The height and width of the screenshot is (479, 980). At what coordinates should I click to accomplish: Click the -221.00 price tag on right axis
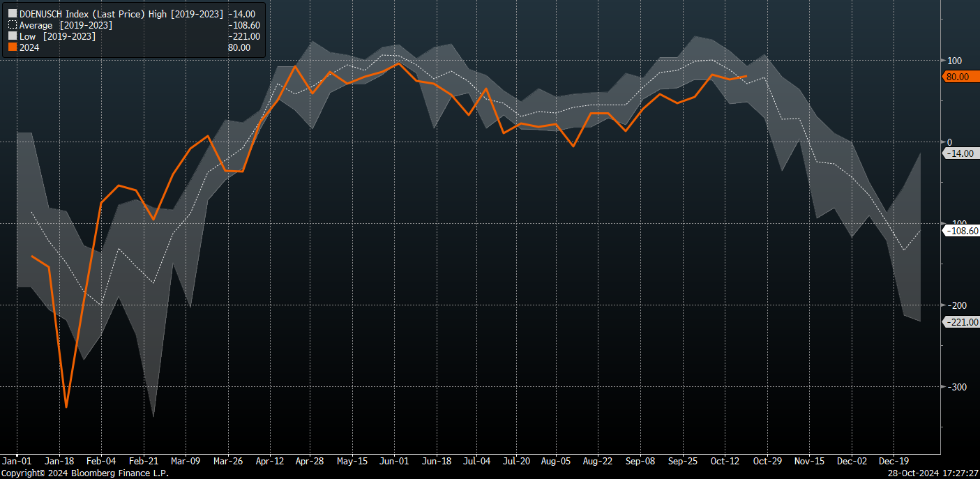(961, 321)
